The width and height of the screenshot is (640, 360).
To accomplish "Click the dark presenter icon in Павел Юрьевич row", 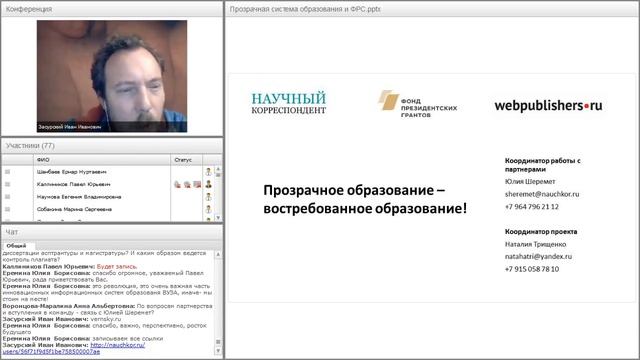I will tap(209, 184).
